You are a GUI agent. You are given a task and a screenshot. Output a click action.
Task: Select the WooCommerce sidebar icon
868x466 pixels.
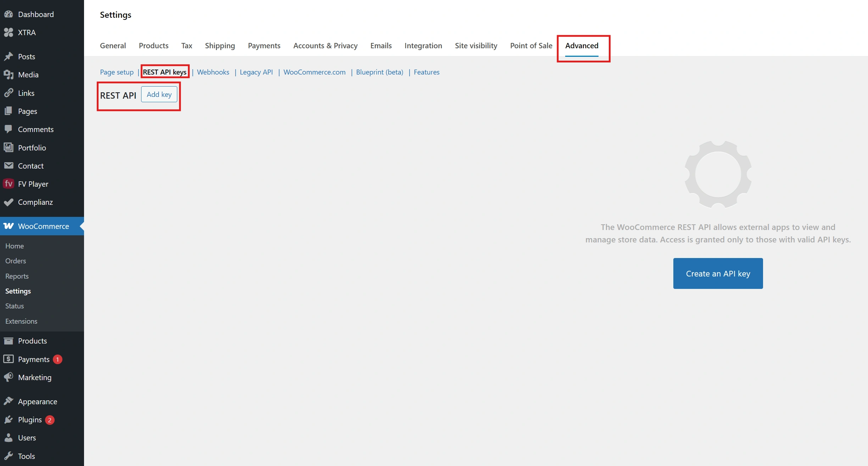pyautogui.click(x=9, y=226)
